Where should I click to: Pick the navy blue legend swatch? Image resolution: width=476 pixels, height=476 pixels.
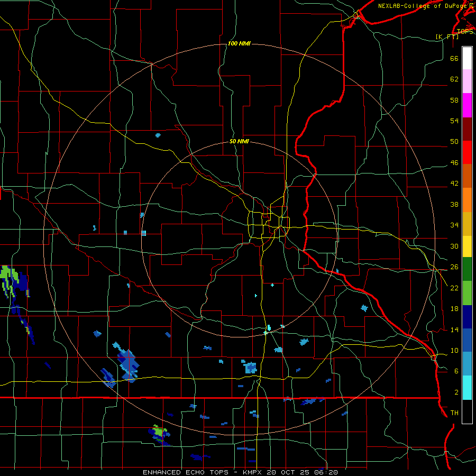(x=467, y=317)
